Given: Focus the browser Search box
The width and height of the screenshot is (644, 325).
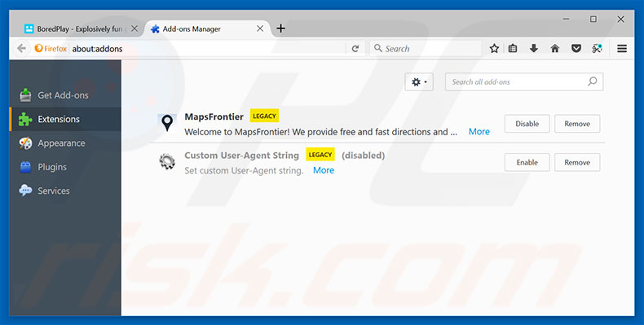Looking at the screenshot, I should [426, 48].
